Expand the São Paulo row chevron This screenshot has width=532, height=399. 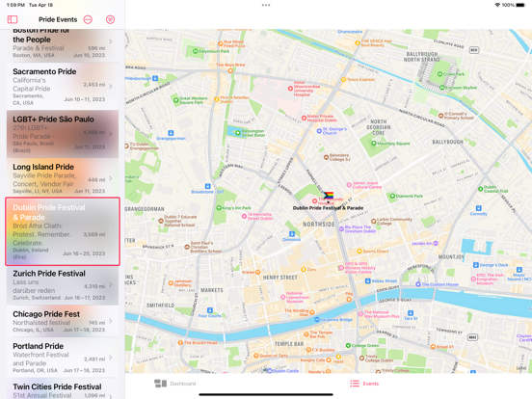pos(111,134)
